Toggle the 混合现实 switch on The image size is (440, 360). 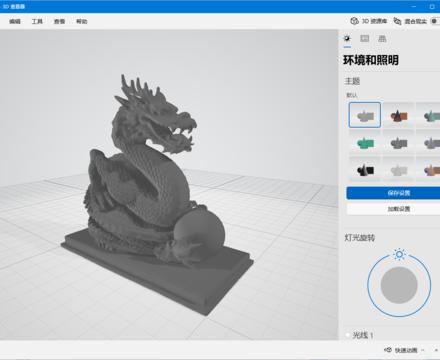(x=435, y=21)
